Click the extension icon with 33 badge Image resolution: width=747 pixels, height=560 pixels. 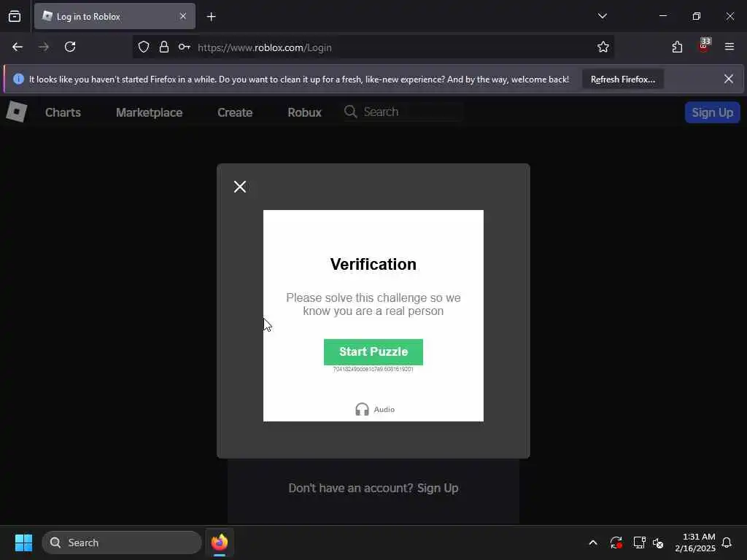pos(704,46)
